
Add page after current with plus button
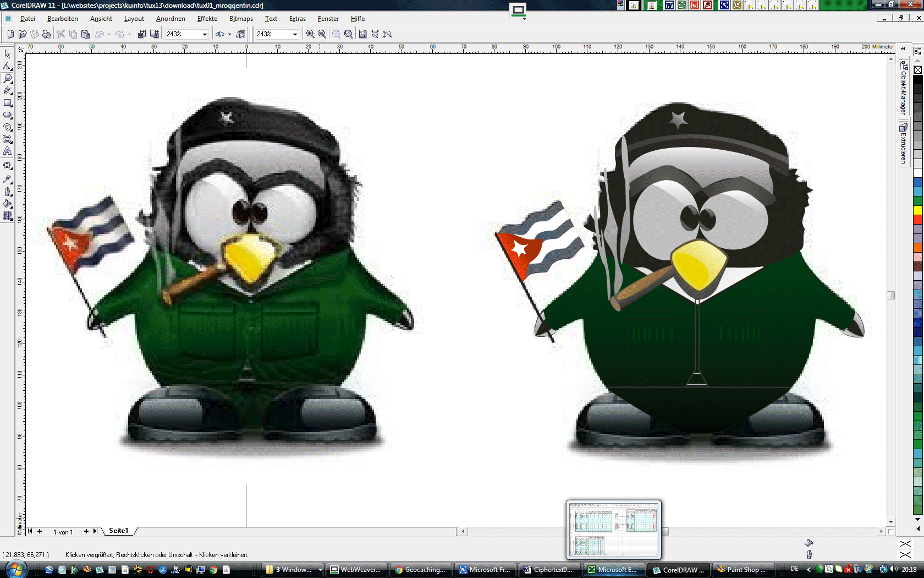point(86,531)
